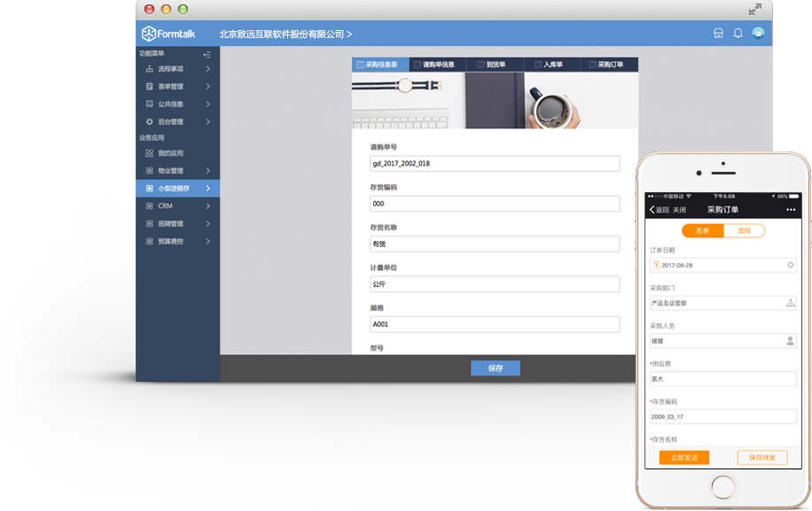Expand the 流程事项 menu item

(177, 69)
